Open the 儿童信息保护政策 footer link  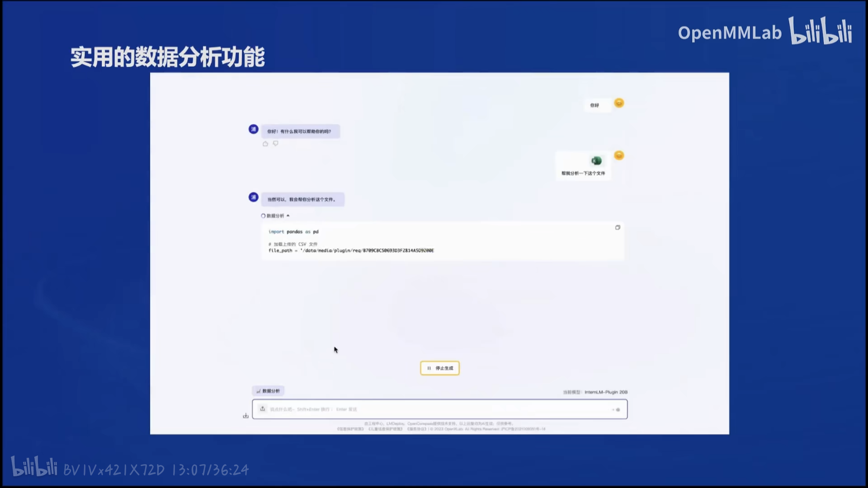[385, 429]
